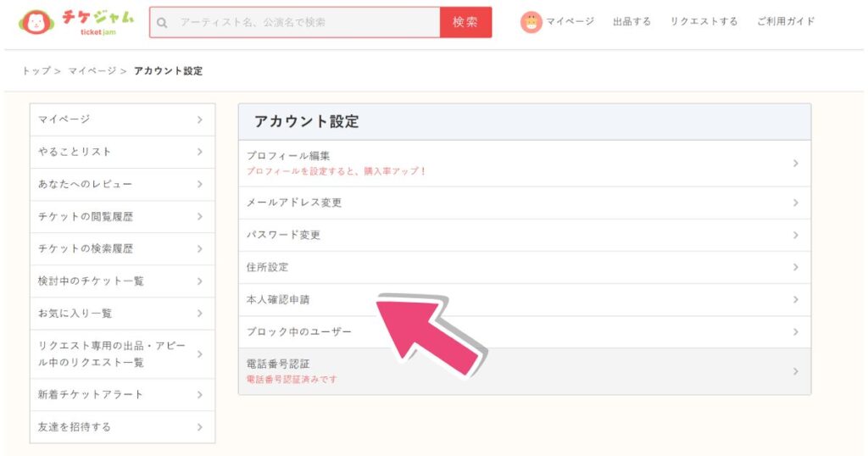Viewport: 868px width, 456px height.
Task: Open パスワード変更 setting
Action: tap(525, 235)
